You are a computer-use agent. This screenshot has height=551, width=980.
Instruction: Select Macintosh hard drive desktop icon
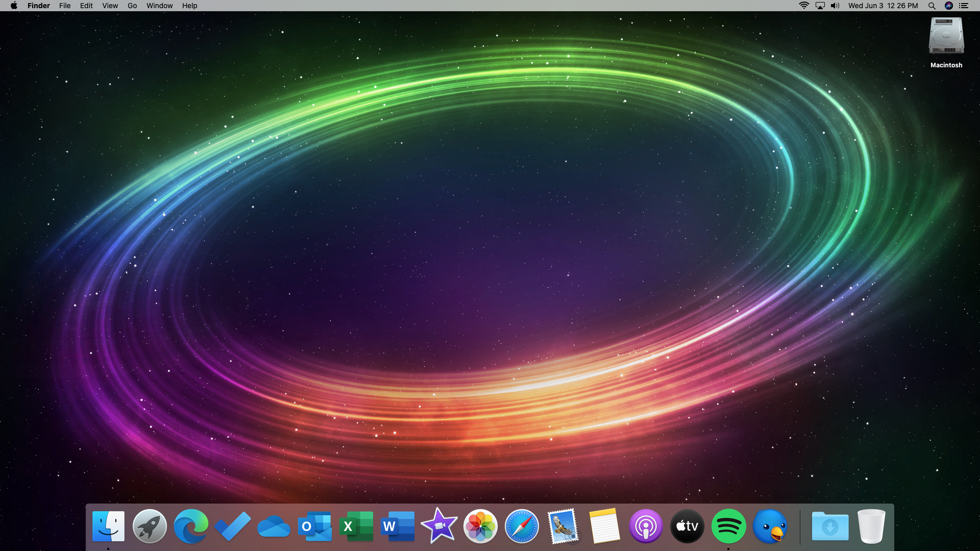click(x=946, y=42)
